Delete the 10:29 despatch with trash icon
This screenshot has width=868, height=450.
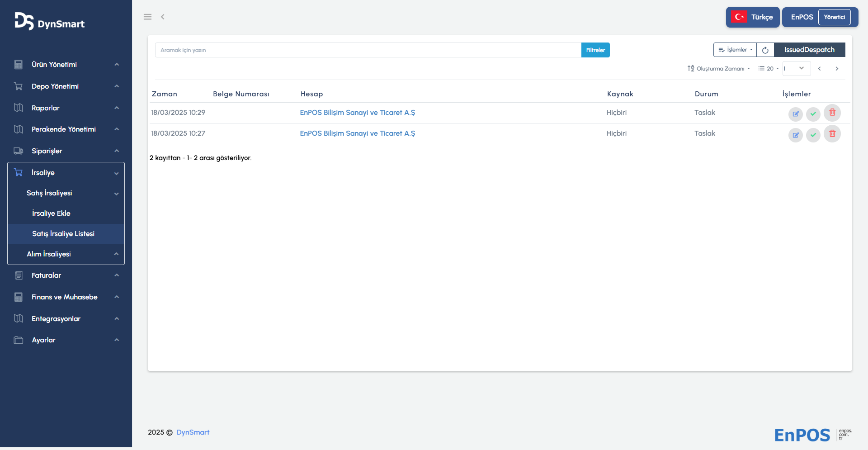tap(832, 113)
